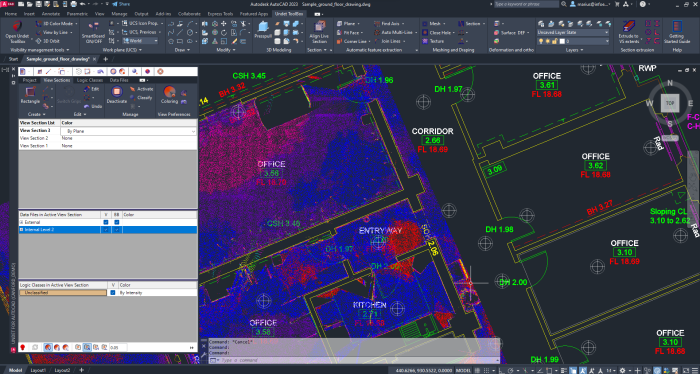The height and width of the screenshot is (374, 700).
Task: Click Align Live Section
Action: tap(319, 32)
